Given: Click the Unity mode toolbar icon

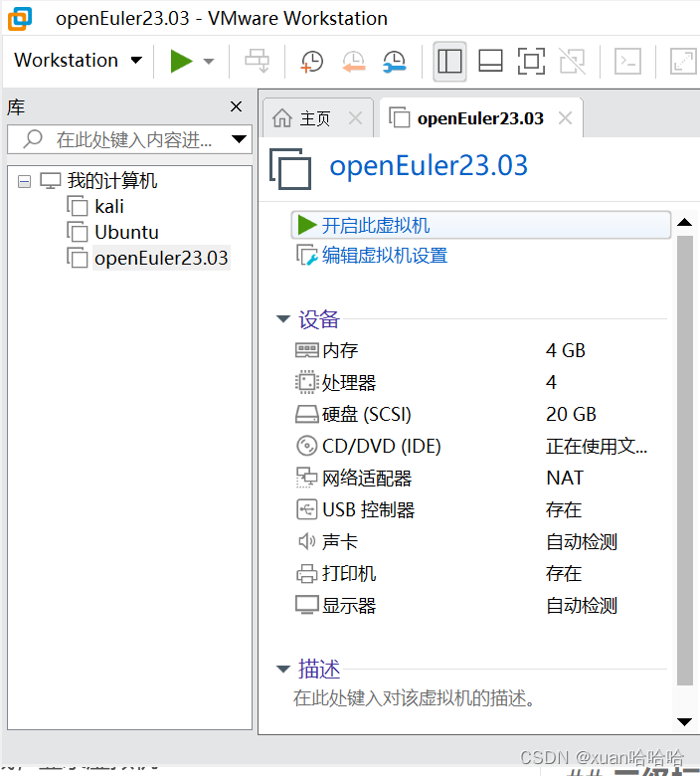Looking at the screenshot, I should [573, 62].
